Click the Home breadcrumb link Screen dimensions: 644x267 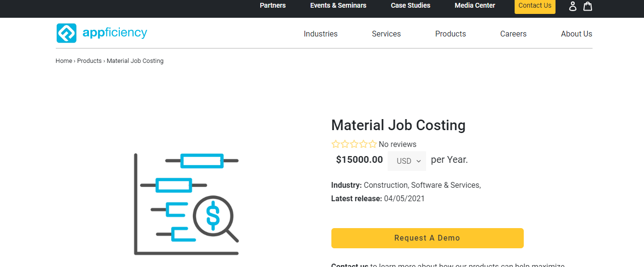tap(64, 61)
